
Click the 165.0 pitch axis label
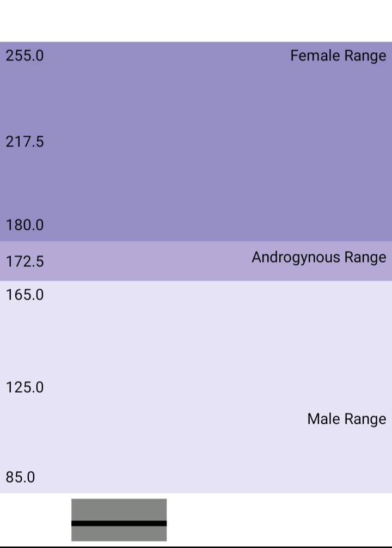(24, 295)
